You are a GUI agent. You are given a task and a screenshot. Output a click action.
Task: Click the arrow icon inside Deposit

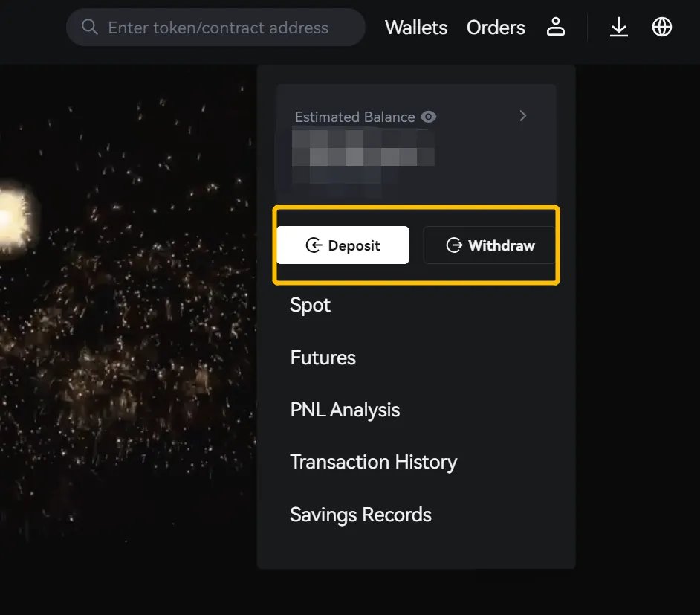[x=314, y=245]
